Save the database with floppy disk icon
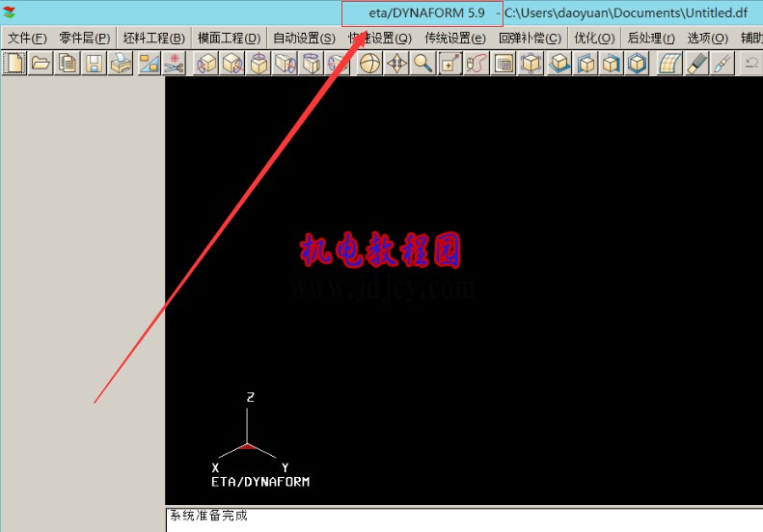This screenshot has width=763, height=532. point(94,64)
